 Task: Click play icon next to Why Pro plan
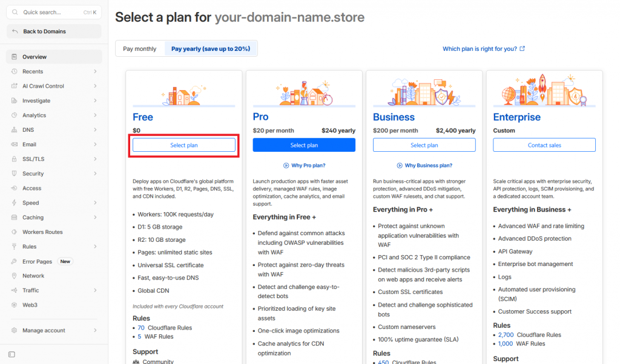click(286, 166)
